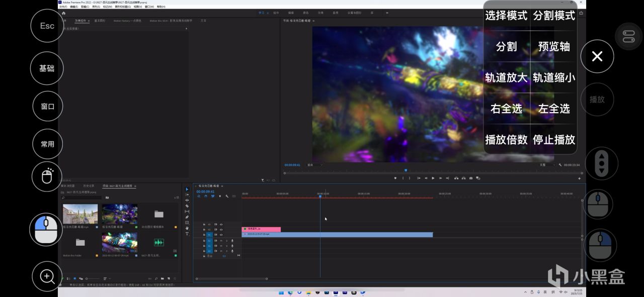
Task: Open the Home screen icon
Action: pos(63,13)
